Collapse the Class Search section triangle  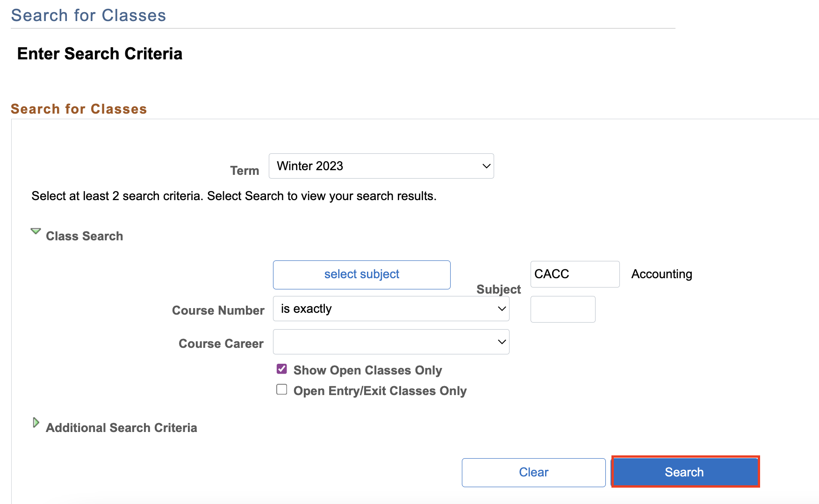click(36, 231)
